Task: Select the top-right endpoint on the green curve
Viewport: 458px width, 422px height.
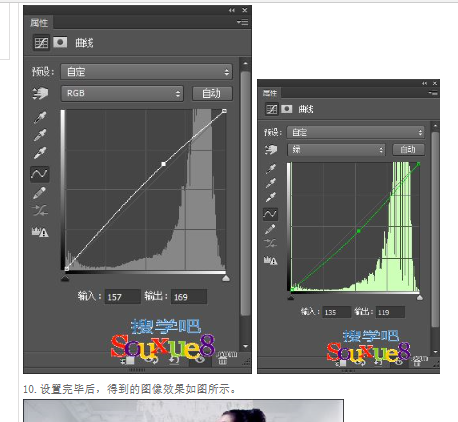Action: pos(418,164)
